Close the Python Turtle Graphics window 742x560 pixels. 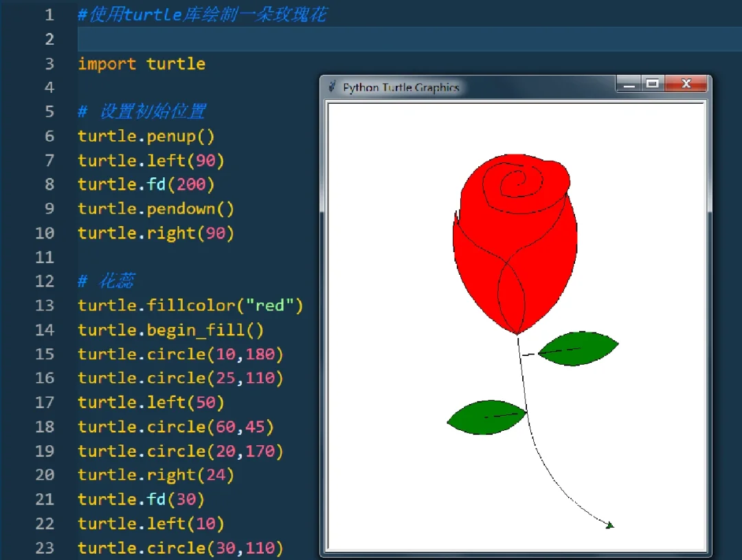(x=686, y=83)
